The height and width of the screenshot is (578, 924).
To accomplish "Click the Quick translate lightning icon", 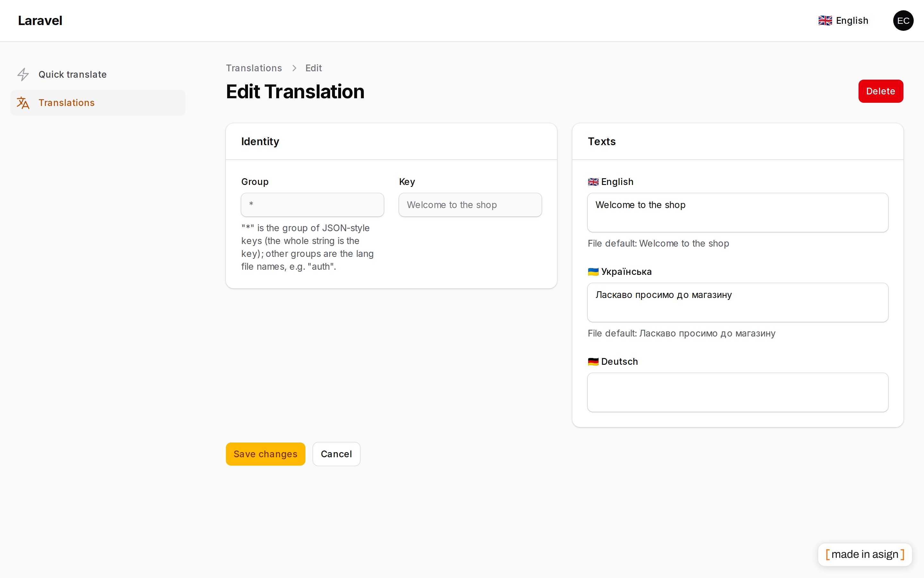I will (23, 74).
